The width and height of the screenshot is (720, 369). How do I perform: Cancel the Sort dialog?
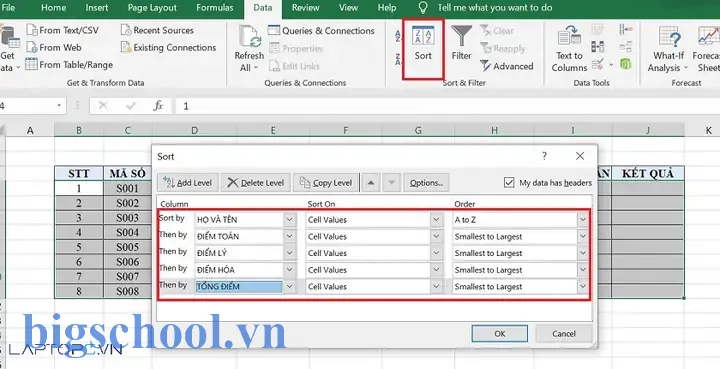[563, 334]
